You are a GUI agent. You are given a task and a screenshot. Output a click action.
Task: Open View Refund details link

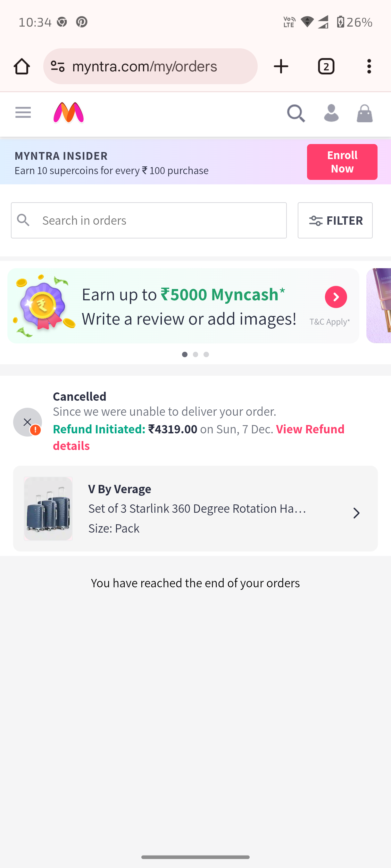309,430
